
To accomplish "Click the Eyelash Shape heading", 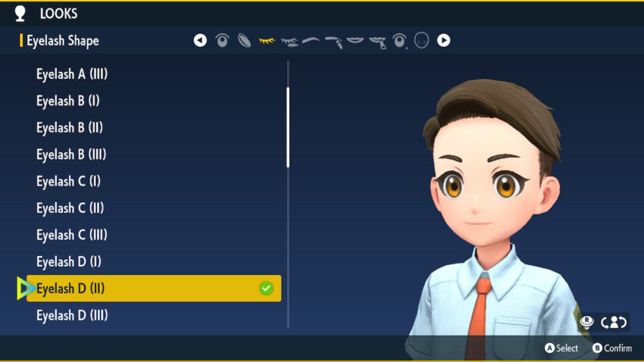I will point(63,41).
